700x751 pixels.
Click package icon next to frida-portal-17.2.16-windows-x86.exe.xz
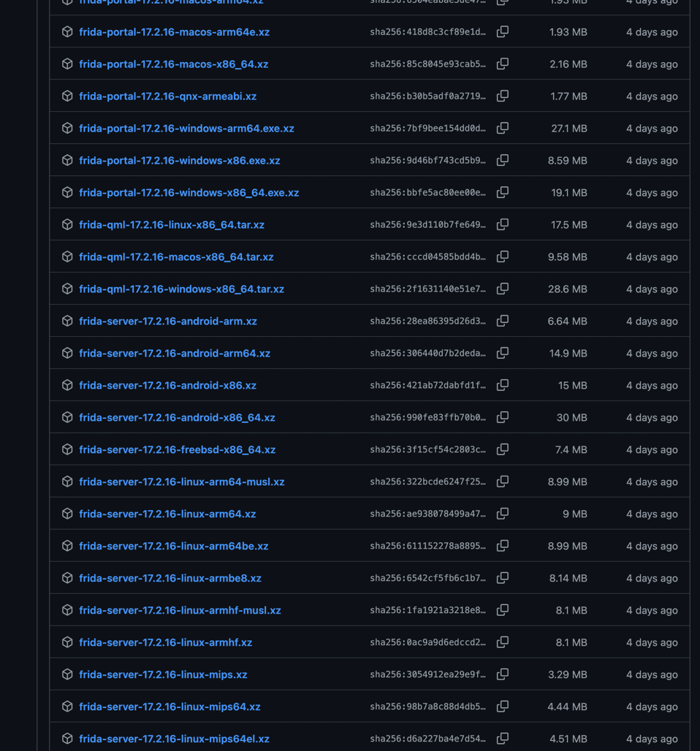(x=67, y=161)
